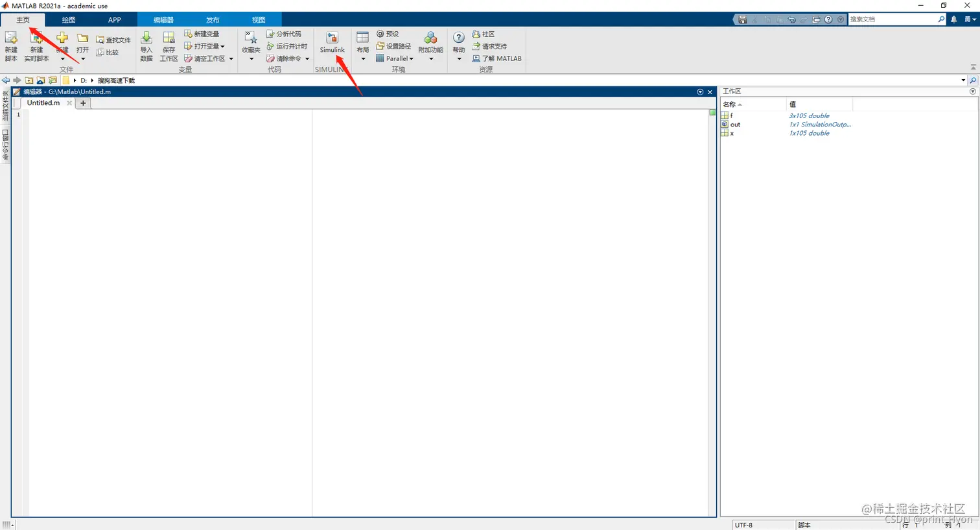980x530 pixels.
Task: Select the Untitled.m editor tab
Action: click(x=43, y=102)
